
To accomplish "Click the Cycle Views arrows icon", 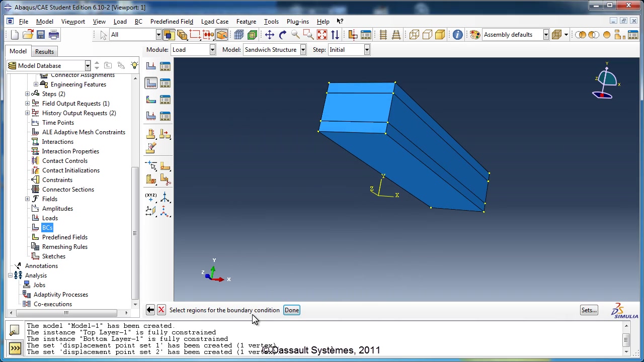I will tap(335, 35).
